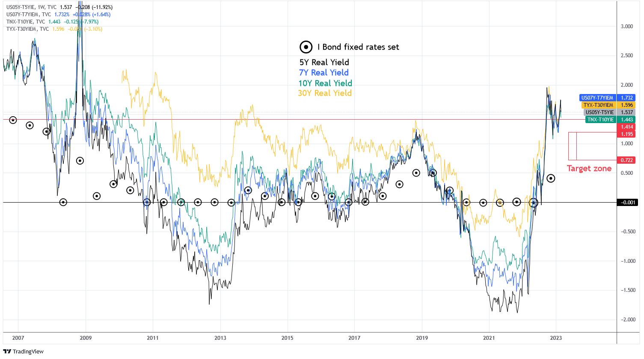Click the 2011 label on the time axis
Screen dimensions: 644x359
pyautogui.click(x=153, y=338)
